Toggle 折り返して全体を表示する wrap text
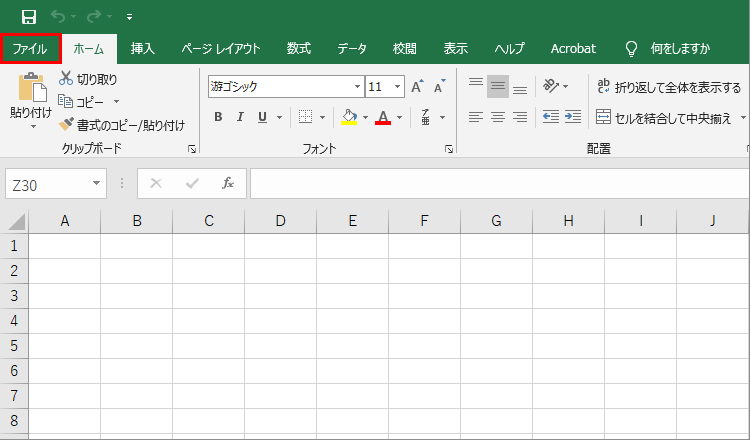 click(669, 87)
